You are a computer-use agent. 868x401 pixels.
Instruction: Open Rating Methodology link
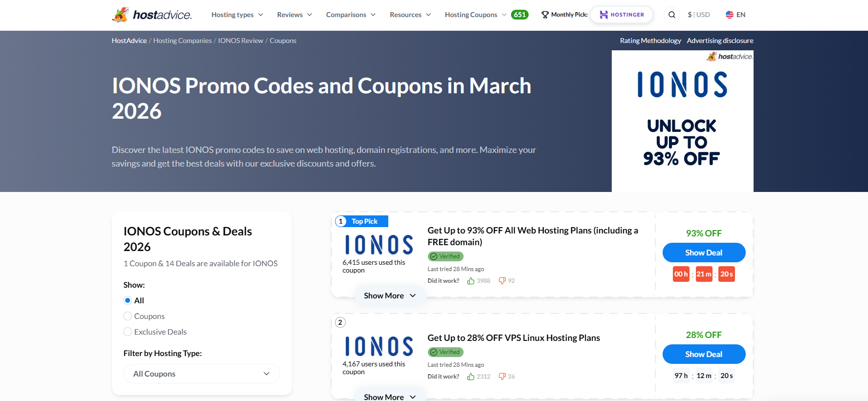pyautogui.click(x=650, y=41)
